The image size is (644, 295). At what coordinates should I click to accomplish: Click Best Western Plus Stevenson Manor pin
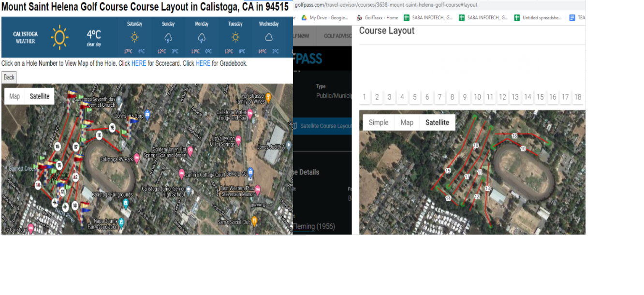tap(258, 189)
